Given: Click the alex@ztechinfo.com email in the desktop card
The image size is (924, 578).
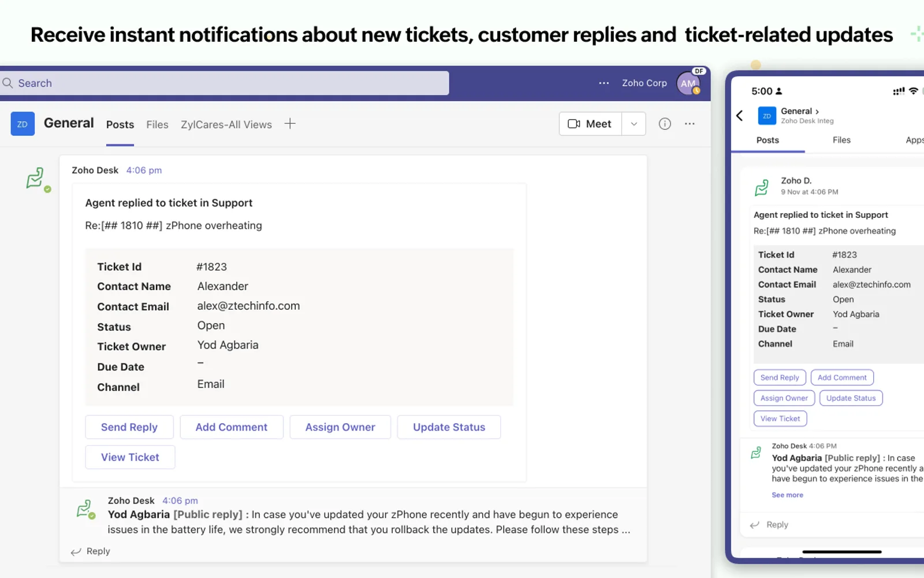Looking at the screenshot, I should click(x=248, y=306).
